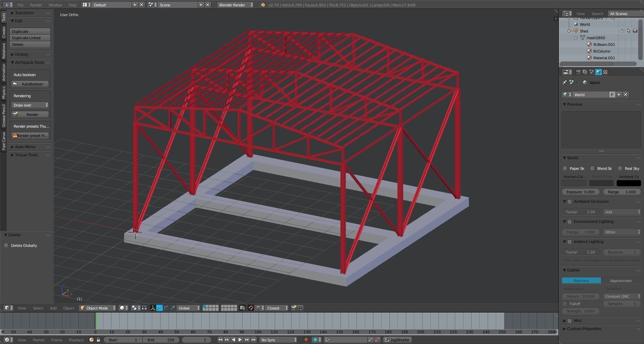Image resolution: width=644 pixels, height=344 pixels.
Task: Click the Duplicate Linked button
Action: click(x=30, y=38)
